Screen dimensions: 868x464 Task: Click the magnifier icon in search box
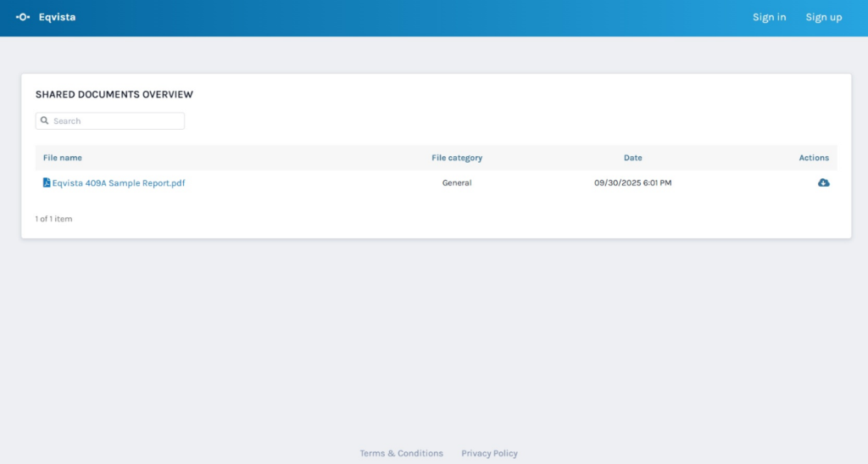point(45,121)
